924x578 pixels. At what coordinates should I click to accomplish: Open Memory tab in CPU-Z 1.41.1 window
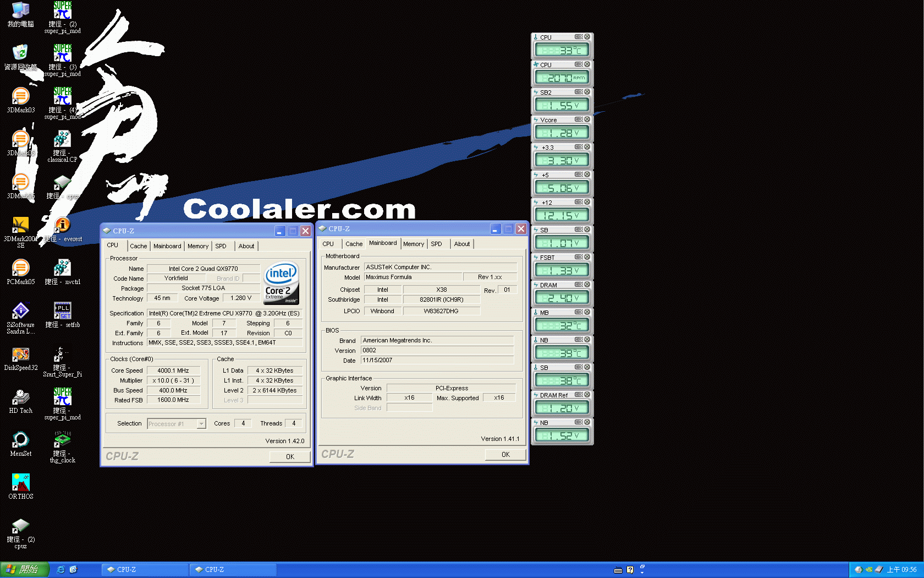click(x=414, y=244)
